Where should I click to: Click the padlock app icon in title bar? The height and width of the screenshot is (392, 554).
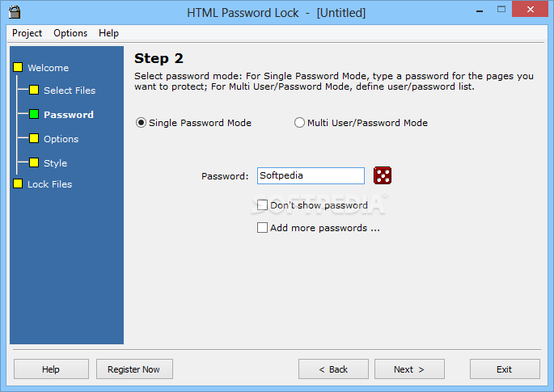pos(15,11)
